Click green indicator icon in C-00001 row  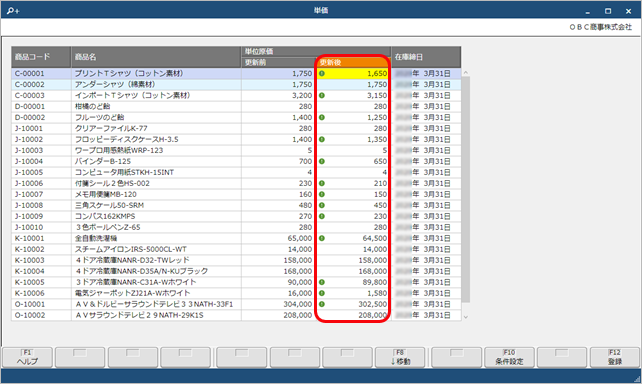pos(322,73)
